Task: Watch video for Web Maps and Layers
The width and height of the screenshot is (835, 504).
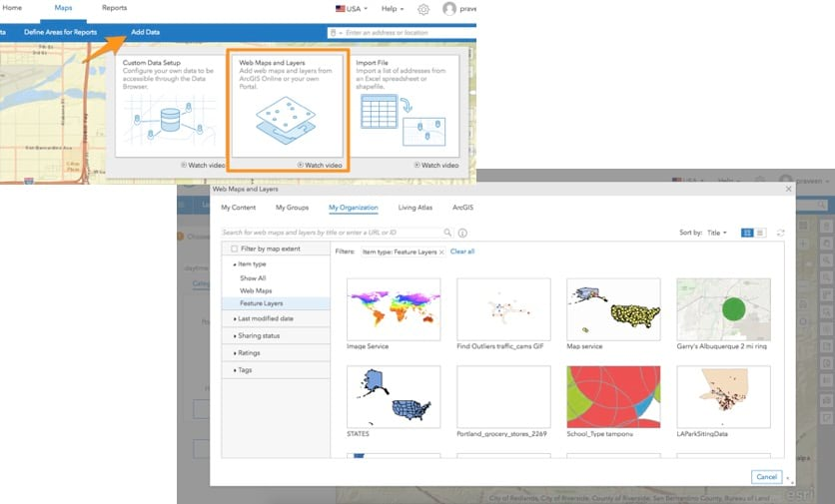Action: 320,165
